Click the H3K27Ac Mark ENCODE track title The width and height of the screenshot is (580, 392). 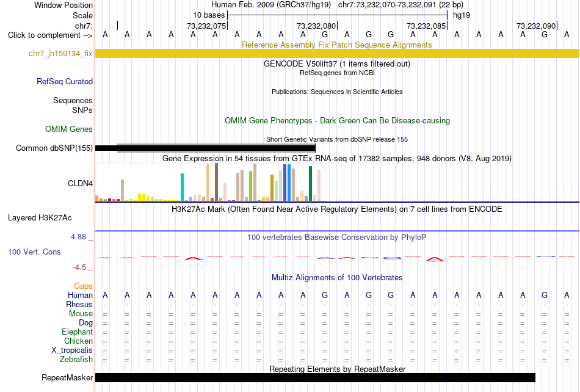pos(336,209)
